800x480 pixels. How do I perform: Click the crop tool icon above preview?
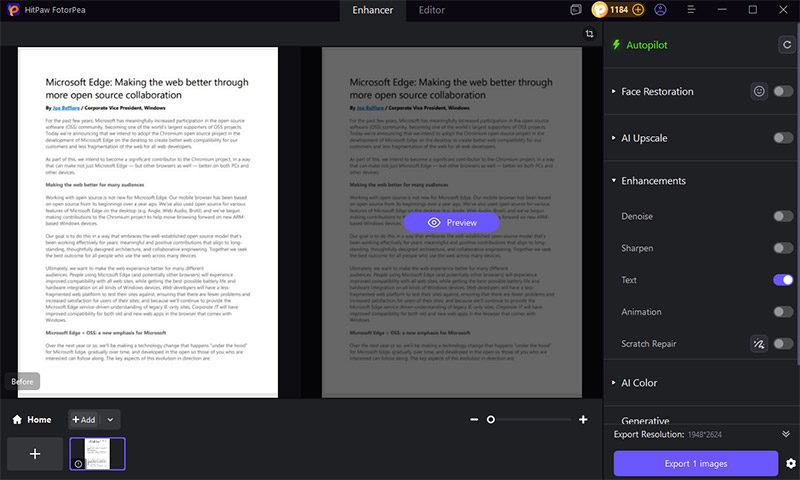coord(589,34)
